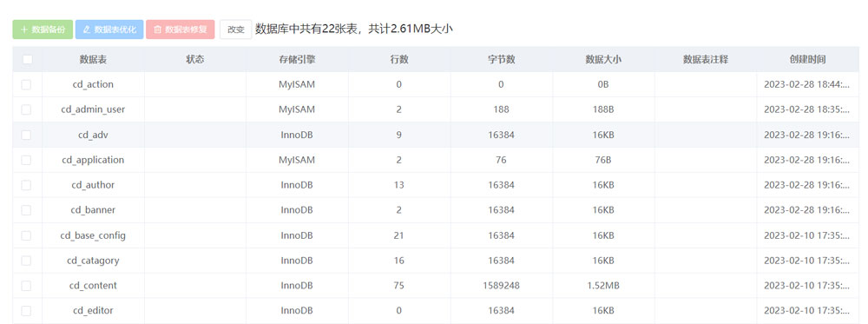Click MyISAM engine in cd_application row
The height and width of the screenshot is (324, 868).
pyautogui.click(x=297, y=160)
